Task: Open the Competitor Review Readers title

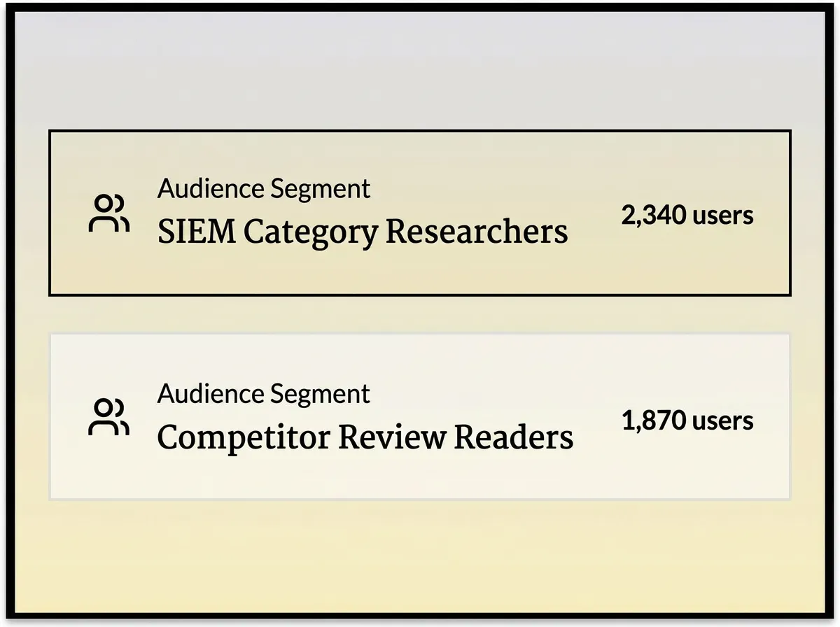Action: 365,437
